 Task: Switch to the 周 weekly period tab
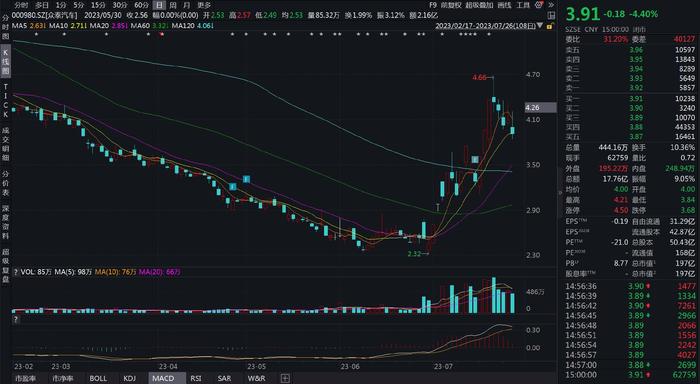(x=173, y=5)
